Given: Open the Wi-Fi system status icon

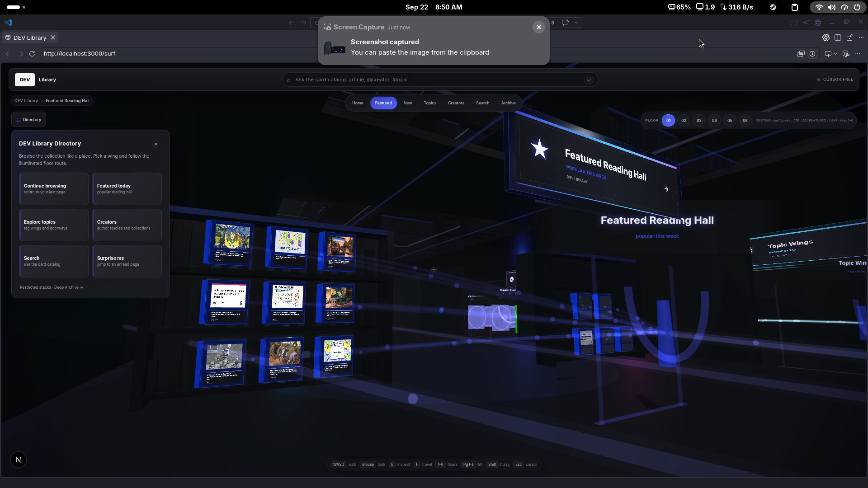Looking at the screenshot, I should click(x=819, y=7).
